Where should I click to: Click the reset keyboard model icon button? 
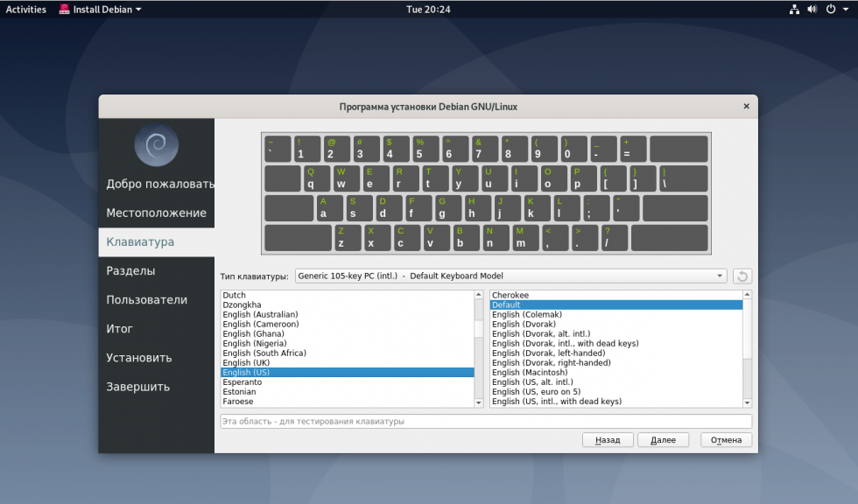[742, 276]
